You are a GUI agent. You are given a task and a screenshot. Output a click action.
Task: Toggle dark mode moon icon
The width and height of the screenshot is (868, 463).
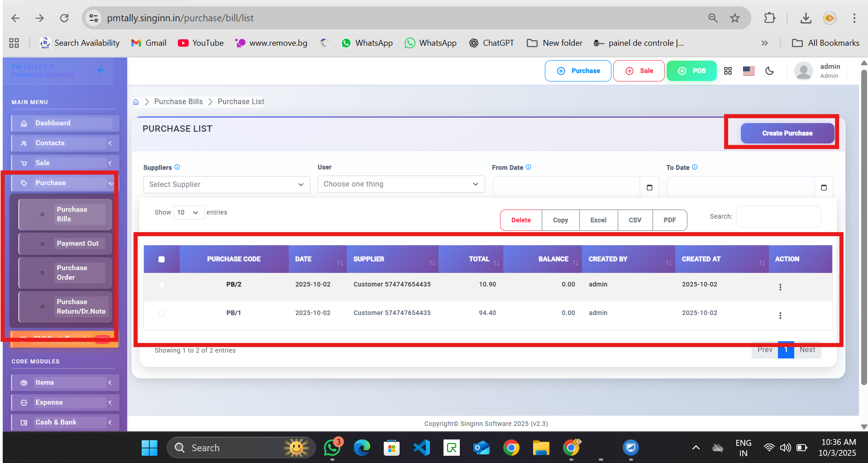[769, 71]
